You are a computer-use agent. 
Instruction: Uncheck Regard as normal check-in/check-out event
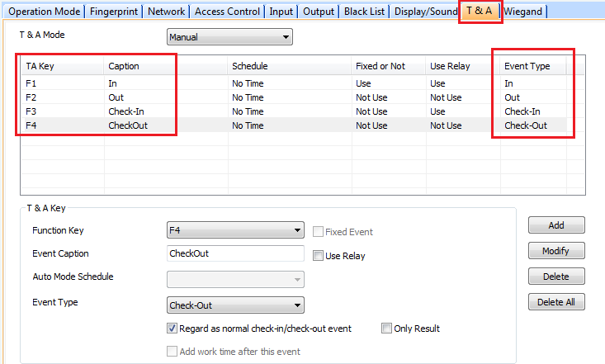pos(173,329)
